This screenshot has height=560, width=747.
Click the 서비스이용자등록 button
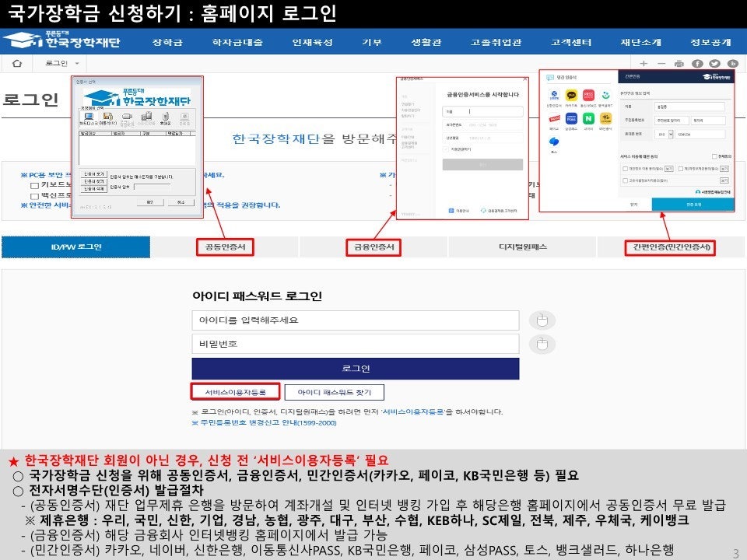[235, 392]
